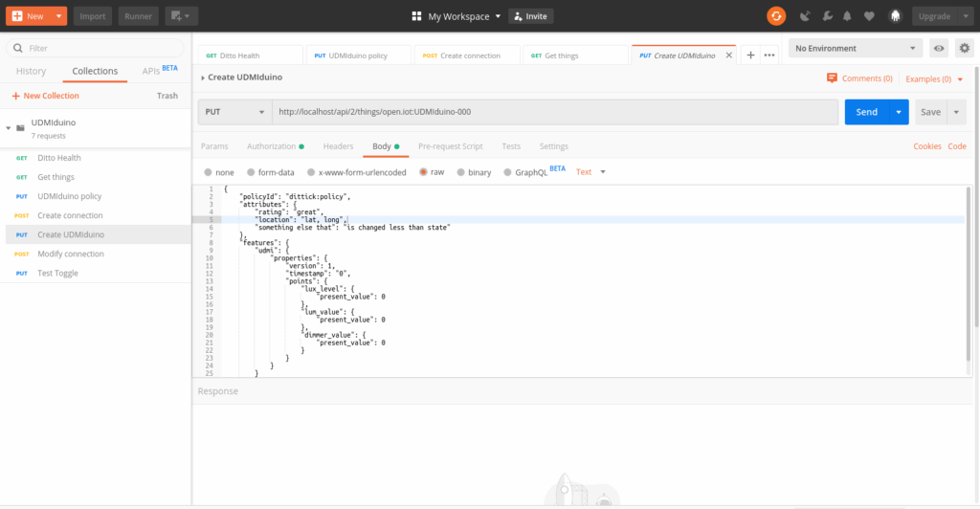The height and width of the screenshot is (509, 980).
Task: Open the request Settings tab
Action: pyautogui.click(x=554, y=146)
